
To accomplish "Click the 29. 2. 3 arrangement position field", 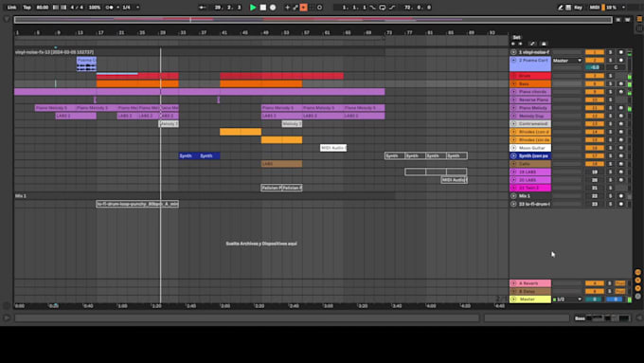I will click(228, 8).
